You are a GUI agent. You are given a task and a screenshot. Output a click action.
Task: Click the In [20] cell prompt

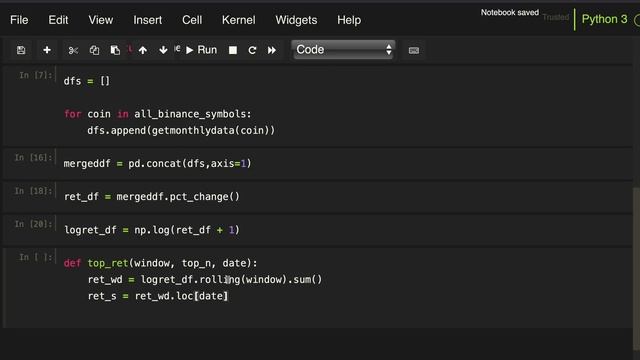33,224
